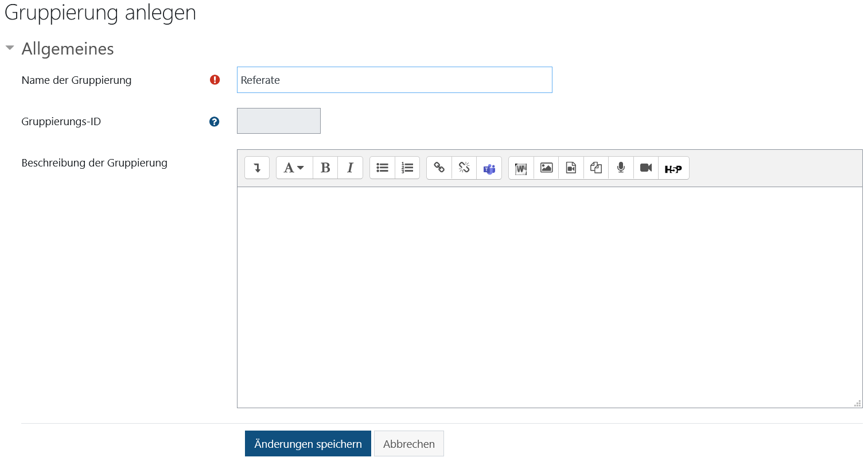The width and height of the screenshot is (868, 461).
Task: Open the paragraph styles dropdown
Action: point(294,168)
